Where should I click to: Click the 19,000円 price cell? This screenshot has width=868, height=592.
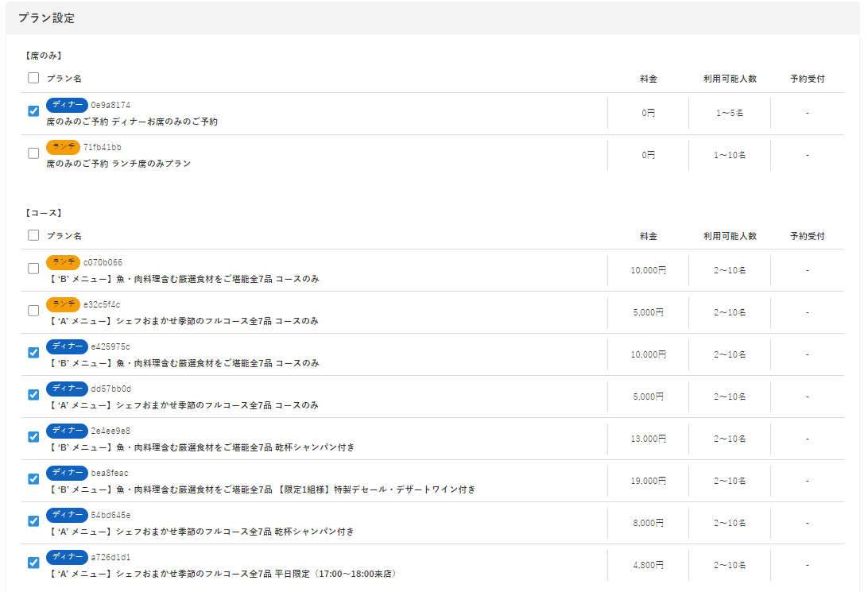648,481
